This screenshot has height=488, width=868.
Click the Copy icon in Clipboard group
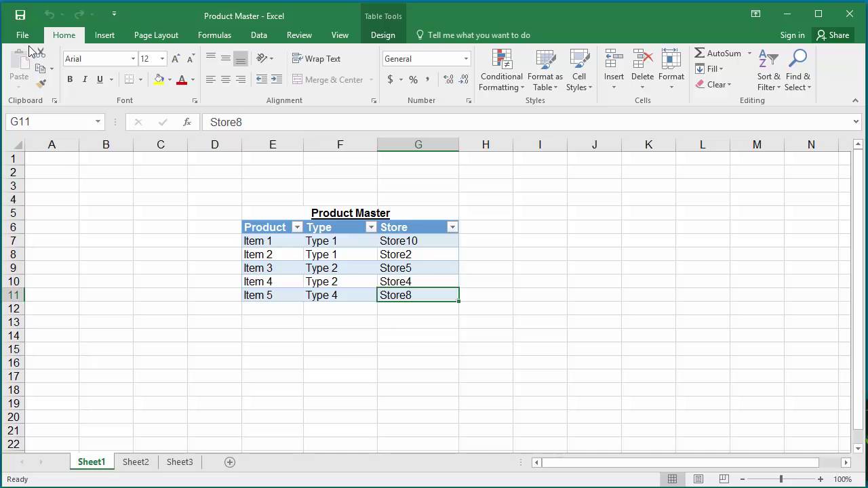[41, 68]
